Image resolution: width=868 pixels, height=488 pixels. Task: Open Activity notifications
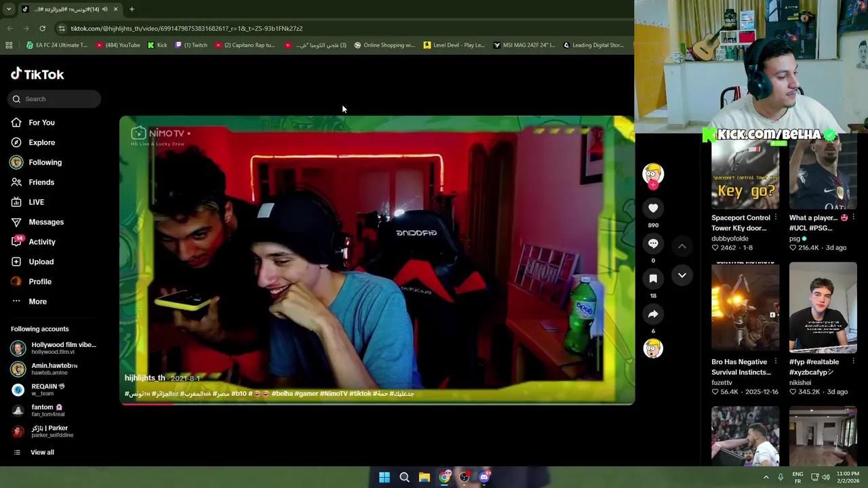click(42, 242)
